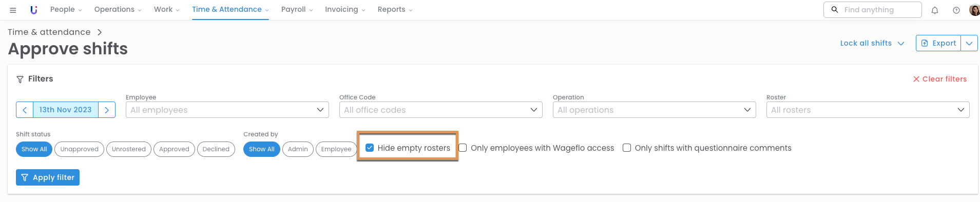Open the user profile avatar
This screenshot has width=980, height=202.
(974, 10)
